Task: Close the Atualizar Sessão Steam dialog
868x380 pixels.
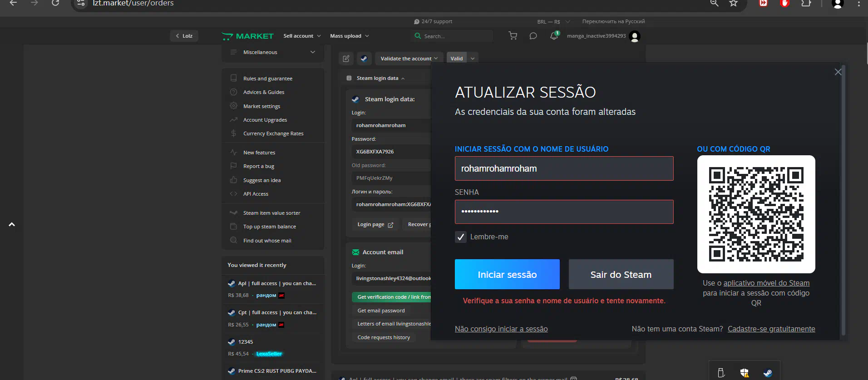Action: [x=838, y=72]
